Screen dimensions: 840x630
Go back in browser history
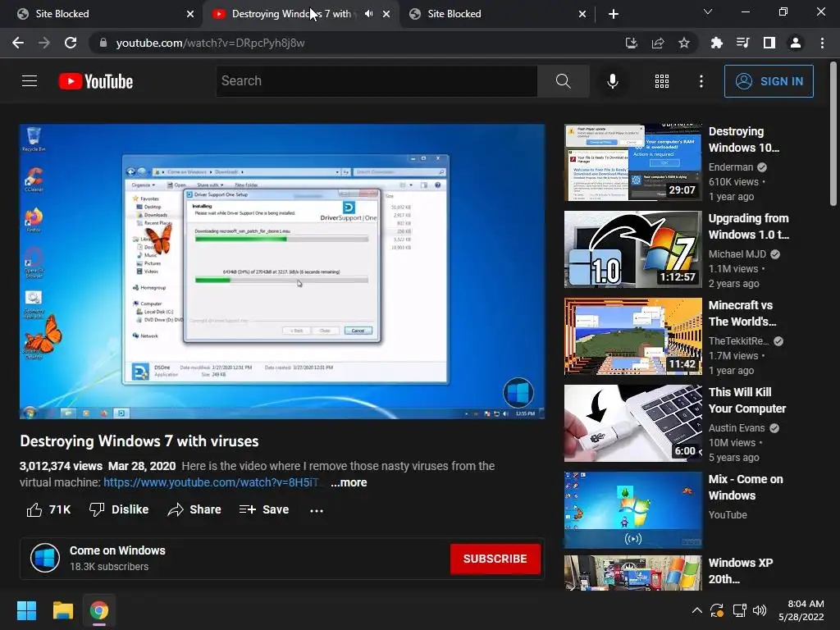click(x=18, y=43)
